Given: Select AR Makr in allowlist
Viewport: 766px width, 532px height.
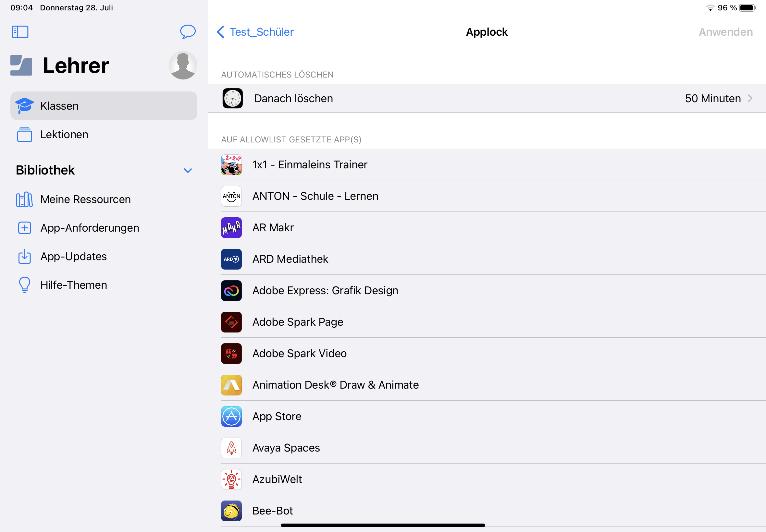Looking at the screenshot, I should tap(487, 228).
